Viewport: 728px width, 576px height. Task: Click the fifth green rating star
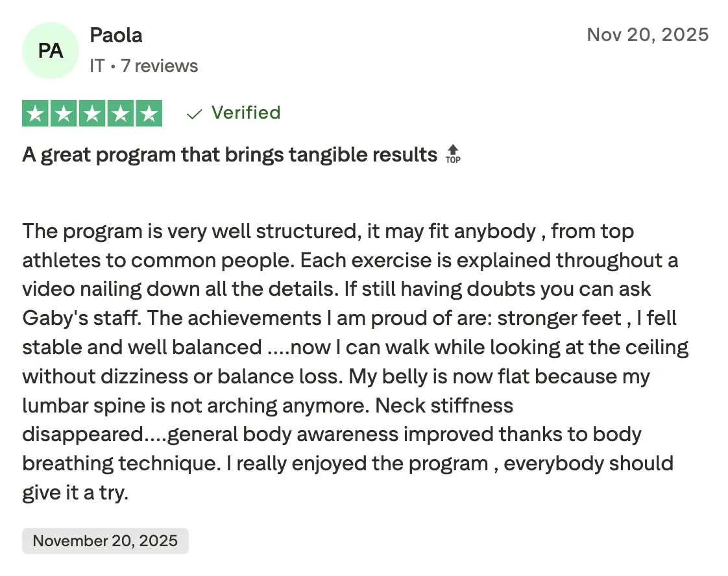click(149, 114)
